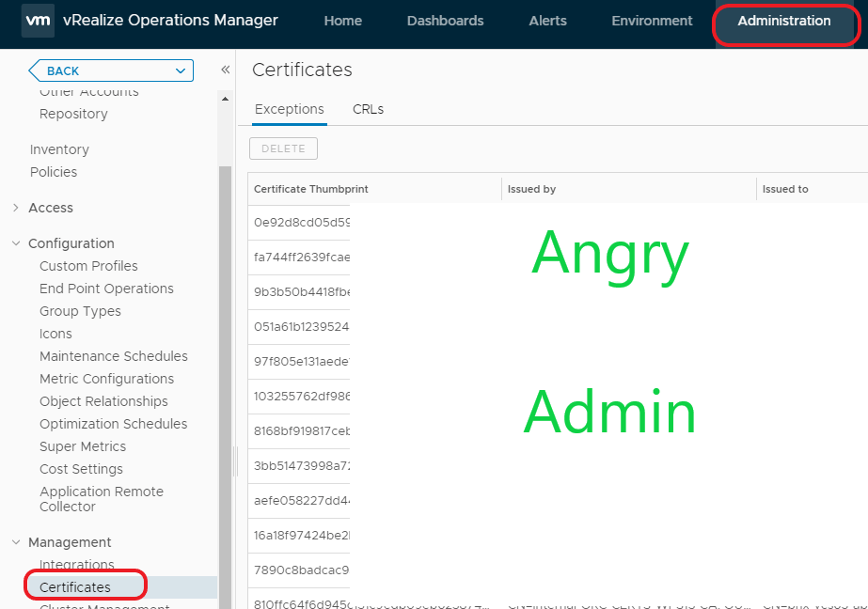Image resolution: width=868 pixels, height=609 pixels.
Task: Open Repository in the sidebar
Action: pyautogui.click(x=73, y=114)
